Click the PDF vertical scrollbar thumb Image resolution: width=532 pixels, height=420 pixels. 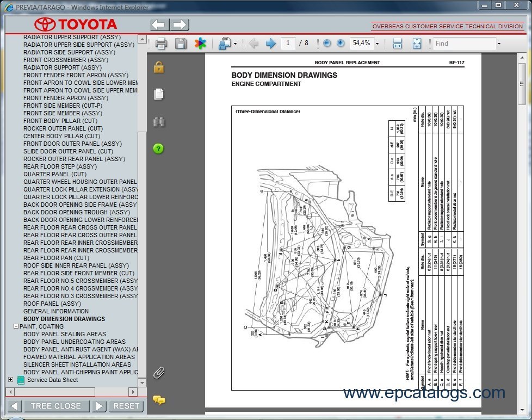pos(522,83)
